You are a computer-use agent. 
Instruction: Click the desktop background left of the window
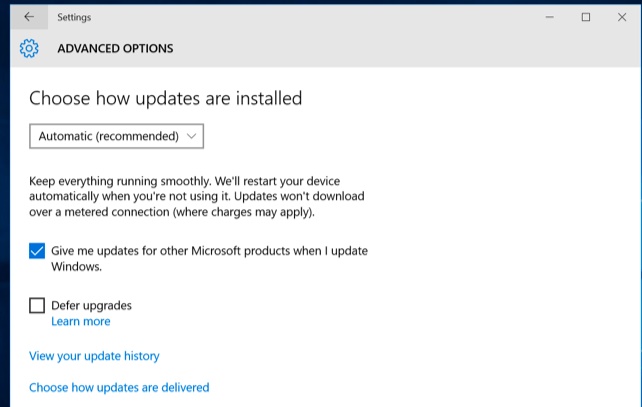[5, 205]
